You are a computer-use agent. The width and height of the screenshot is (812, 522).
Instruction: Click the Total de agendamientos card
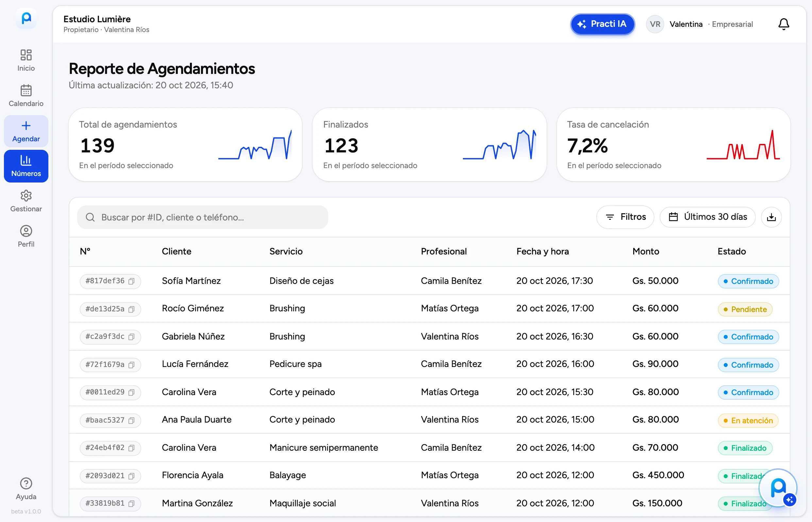(x=185, y=145)
